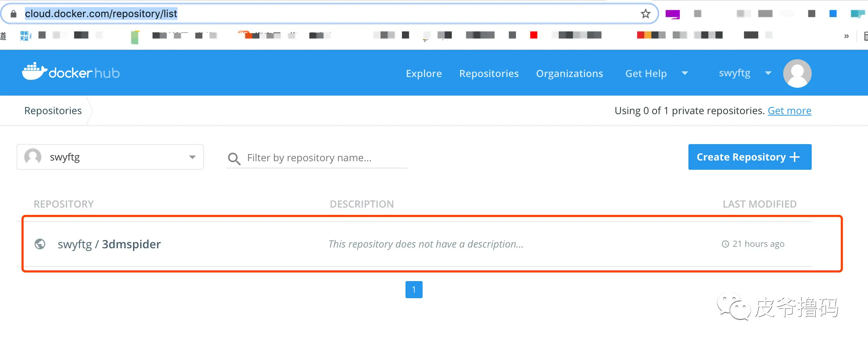The width and height of the screenshot is (868, 346).
Task: Open the Explore menu item
Action: (424, 73)
